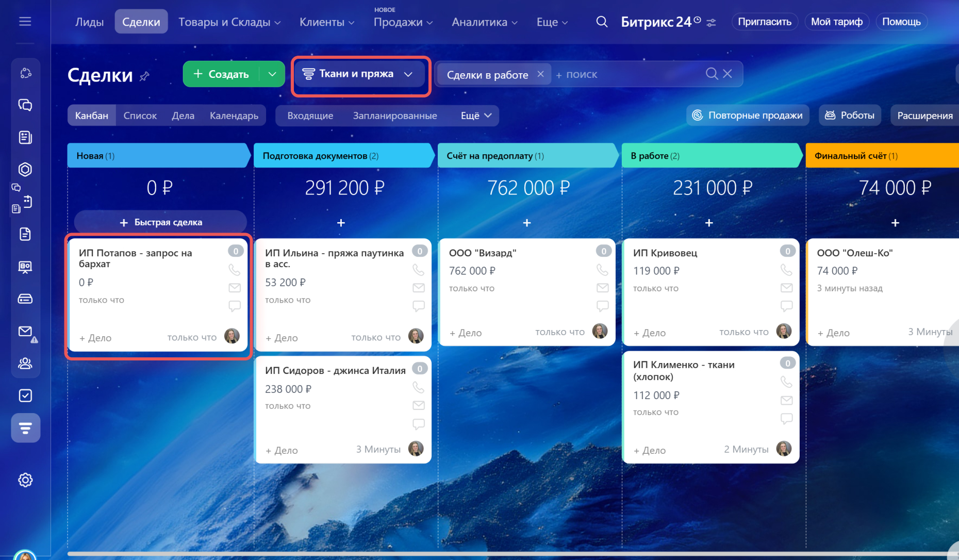The image size is (959, 560).
Task: Click the Пригласить button
Action: point(764,22)
